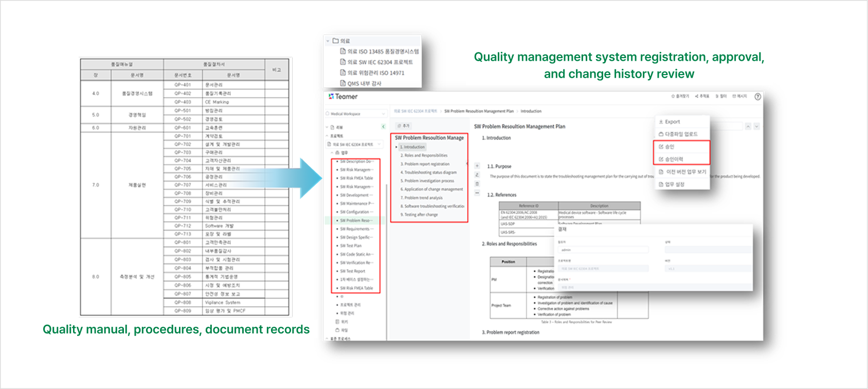Click the down arrow button near search field
Image resolution: width=868 pixels, height=389 pixels.
coord(756,126)
